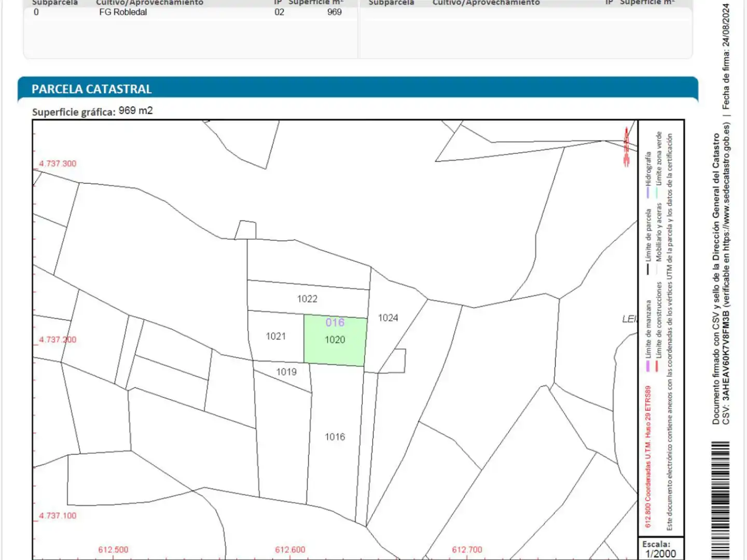The image size is (747, 560).
Task: Click the Mobiliario y aceras legend entry
Action: click(x=658, y=238)
